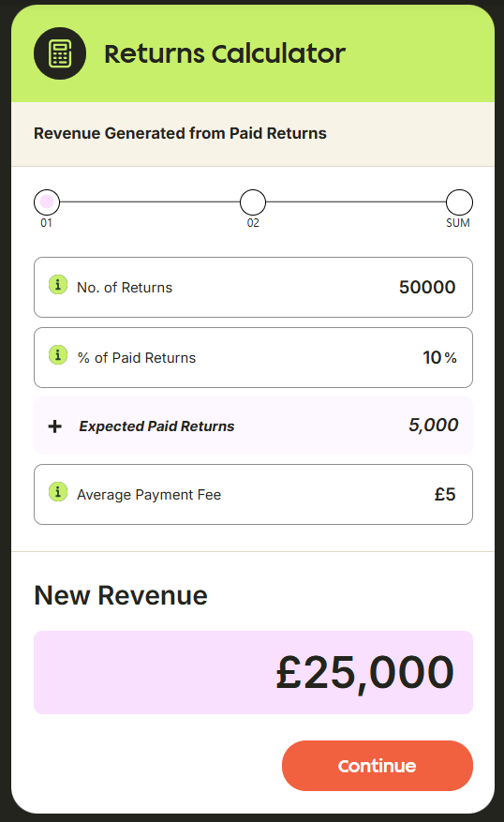504x822 pixels.
Task: Click the Returns Calculator title
Action: tap(225, 53)
